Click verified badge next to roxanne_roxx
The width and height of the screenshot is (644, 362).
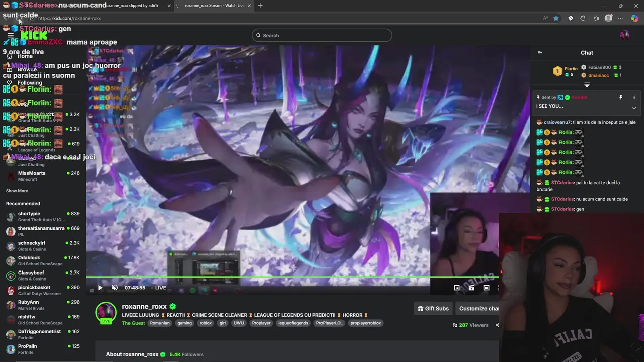172,306
